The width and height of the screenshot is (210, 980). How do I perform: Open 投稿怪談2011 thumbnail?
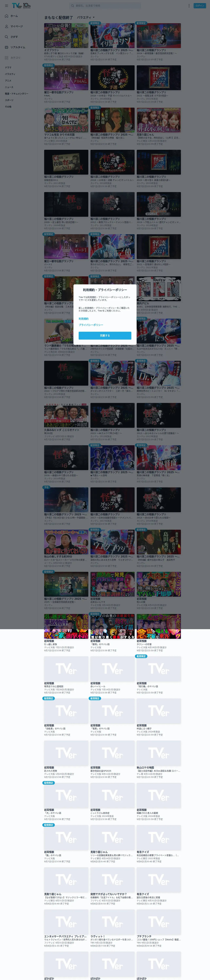coord(66,162)
